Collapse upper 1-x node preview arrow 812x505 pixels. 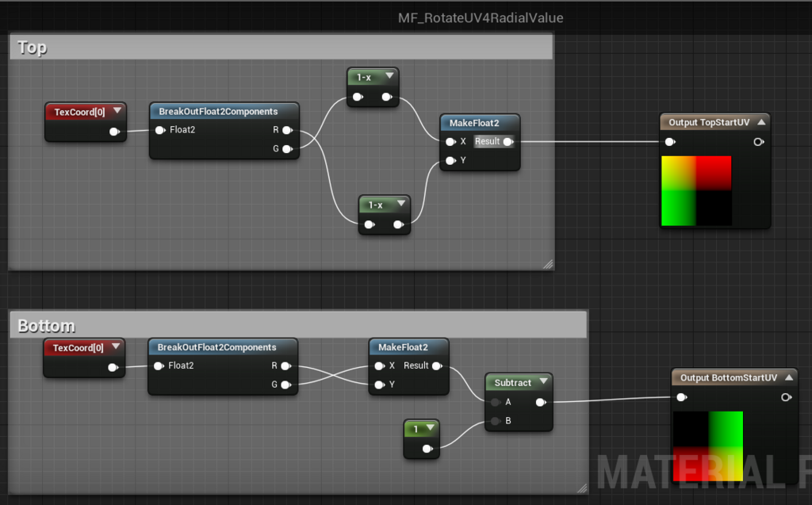tap(389, 75)
